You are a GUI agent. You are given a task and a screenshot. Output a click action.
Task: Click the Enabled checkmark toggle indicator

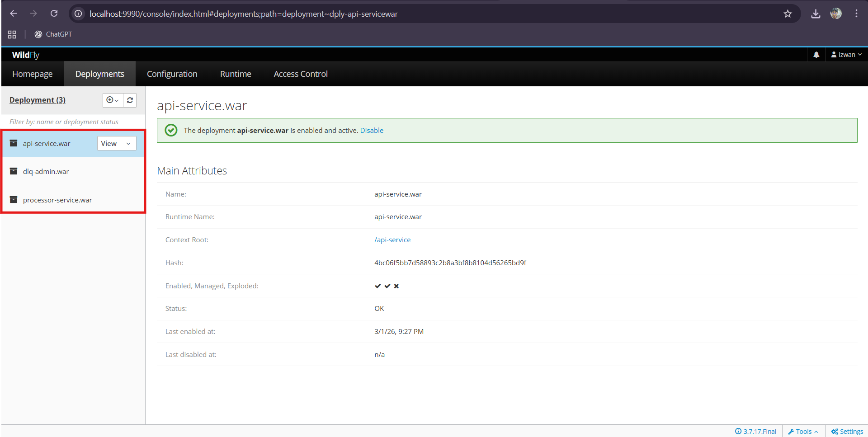click(x=378, y=286)
